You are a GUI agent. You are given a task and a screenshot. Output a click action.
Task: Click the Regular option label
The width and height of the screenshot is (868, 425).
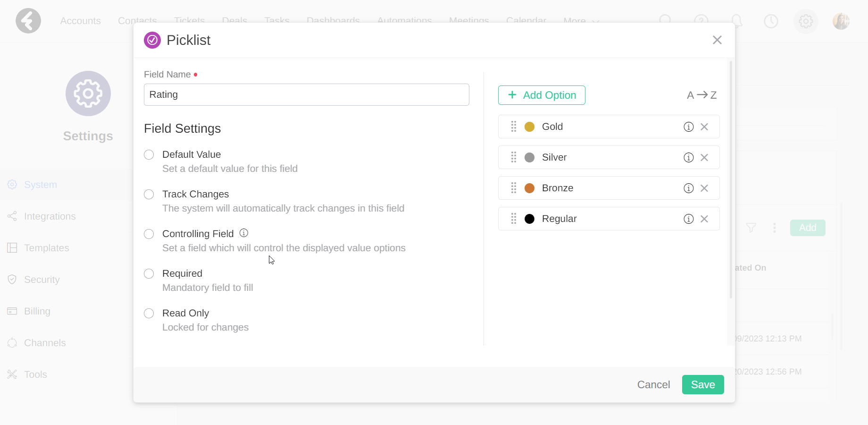(559, 219)
